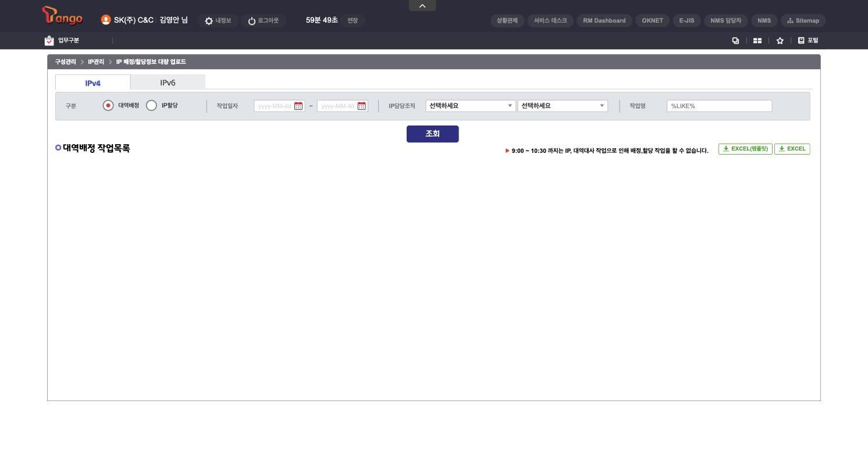868x472 pixels.
Task: Open 서비스 데스크 shortcut
Action: (x=550, y=21)
